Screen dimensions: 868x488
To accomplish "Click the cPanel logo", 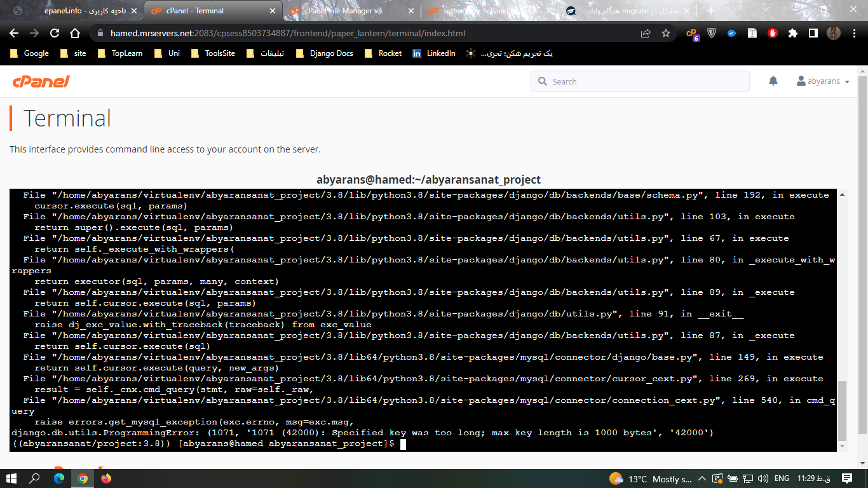I will 41,81.
